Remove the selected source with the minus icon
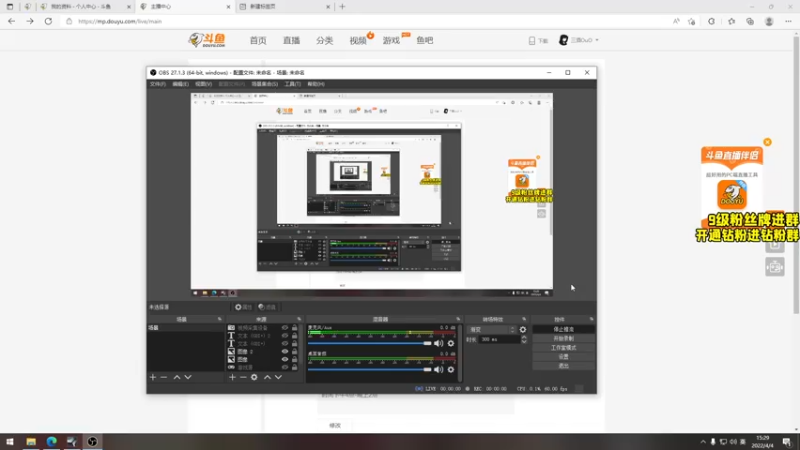 pyautogui.click(x=243, y=377)
